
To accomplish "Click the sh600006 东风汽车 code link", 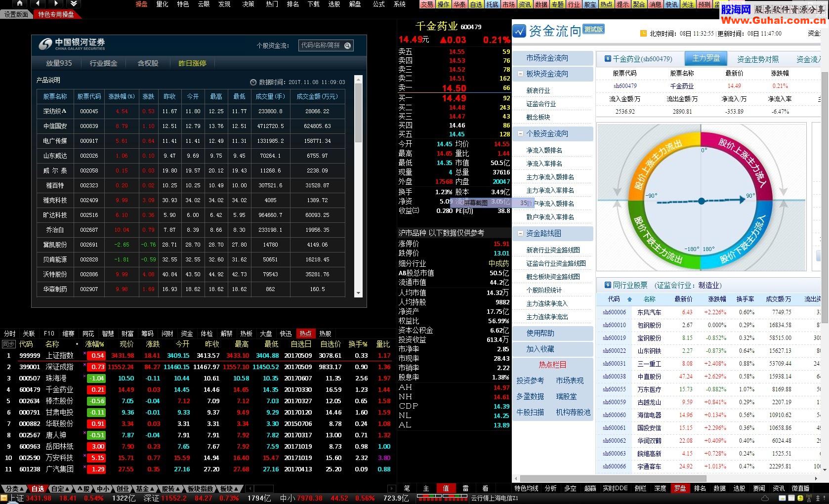I will coord(614,312).
